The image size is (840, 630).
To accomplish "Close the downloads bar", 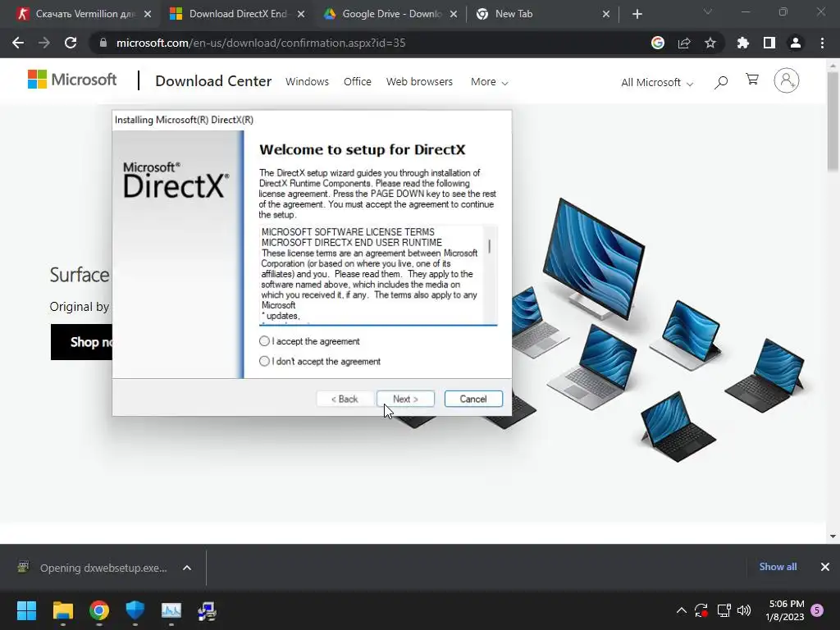I will 825,567.
